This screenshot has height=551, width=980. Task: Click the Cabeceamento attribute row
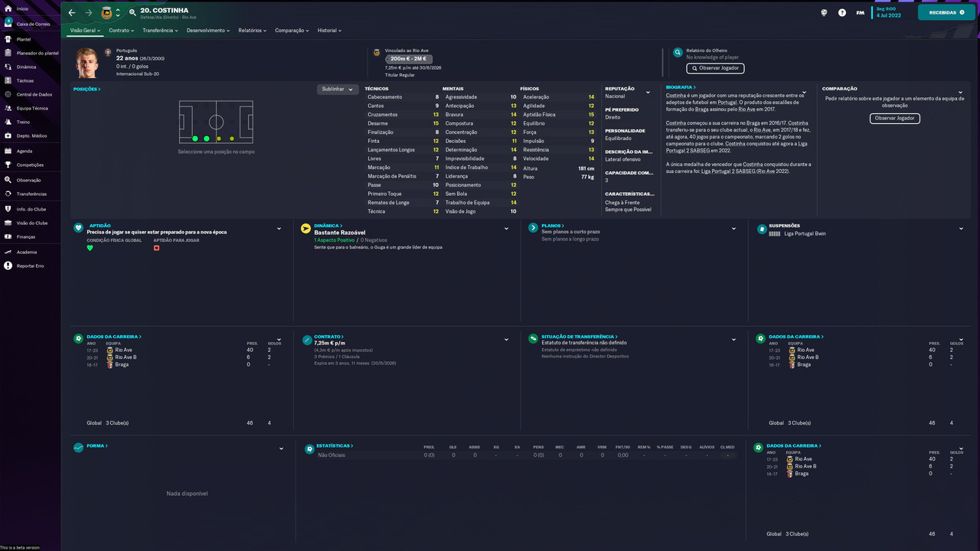pos(403,97)
